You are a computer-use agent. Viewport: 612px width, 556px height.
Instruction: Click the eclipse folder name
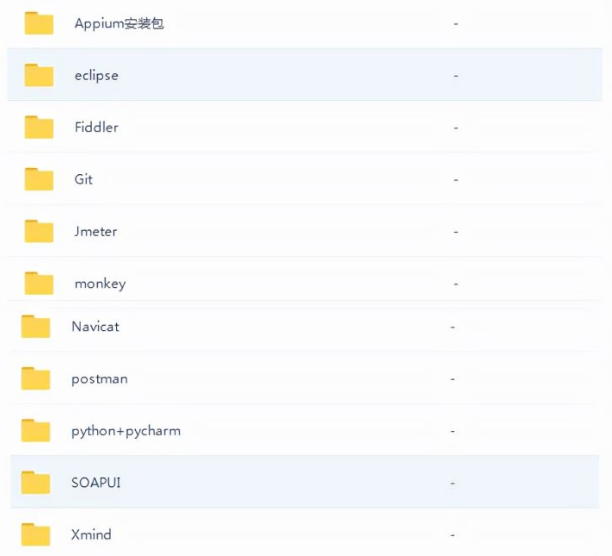96,75
